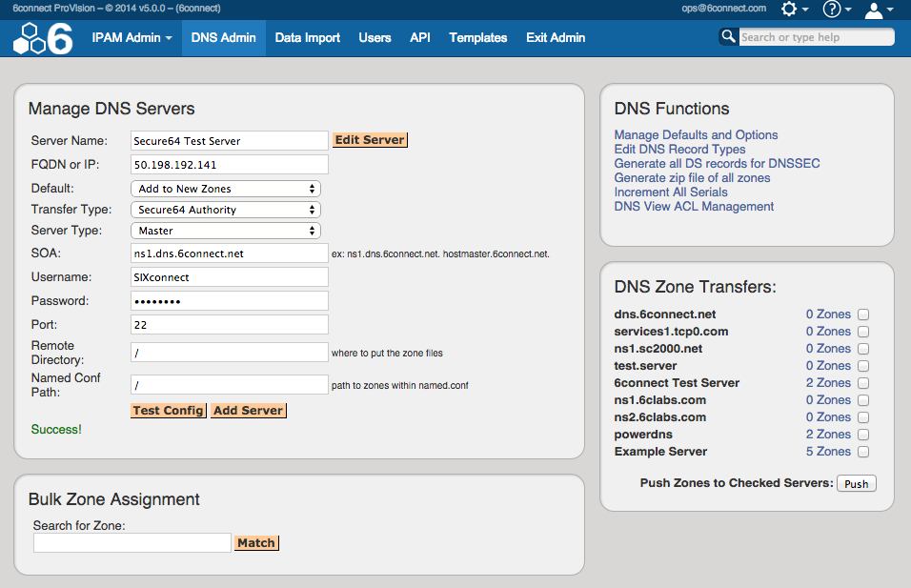Open 0 Zones link for dns.6connect.net
Viewport: 911px width, 588px height.
(x=828, y=314)
